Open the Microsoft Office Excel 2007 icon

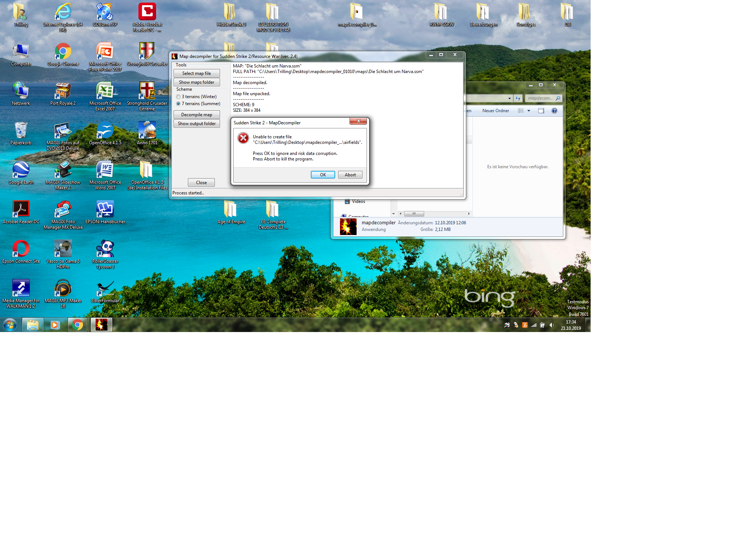[x=105, y=96]
